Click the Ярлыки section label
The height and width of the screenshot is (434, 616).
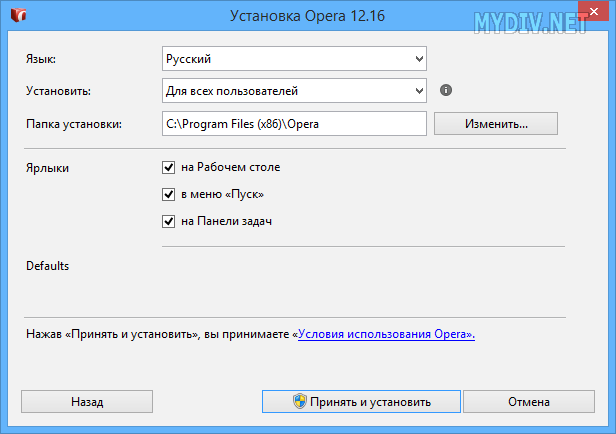[x=48, y=168]
